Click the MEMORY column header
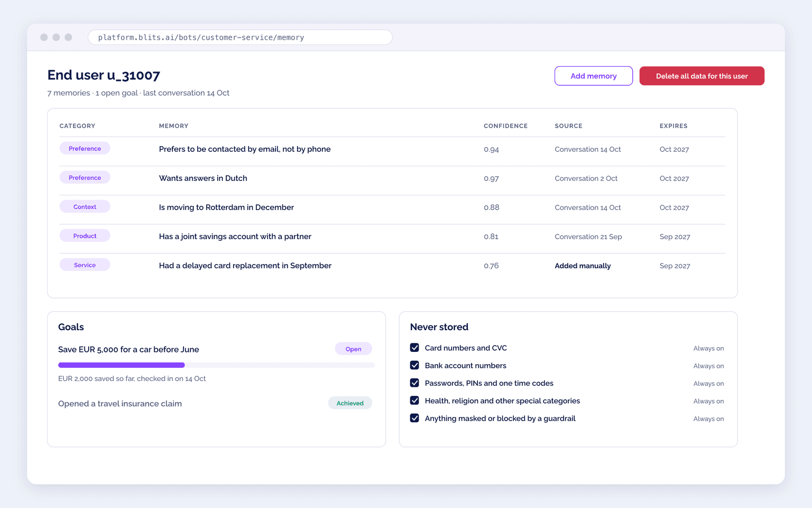The height and width of the screenshot is (508, 812). point(173,126)
